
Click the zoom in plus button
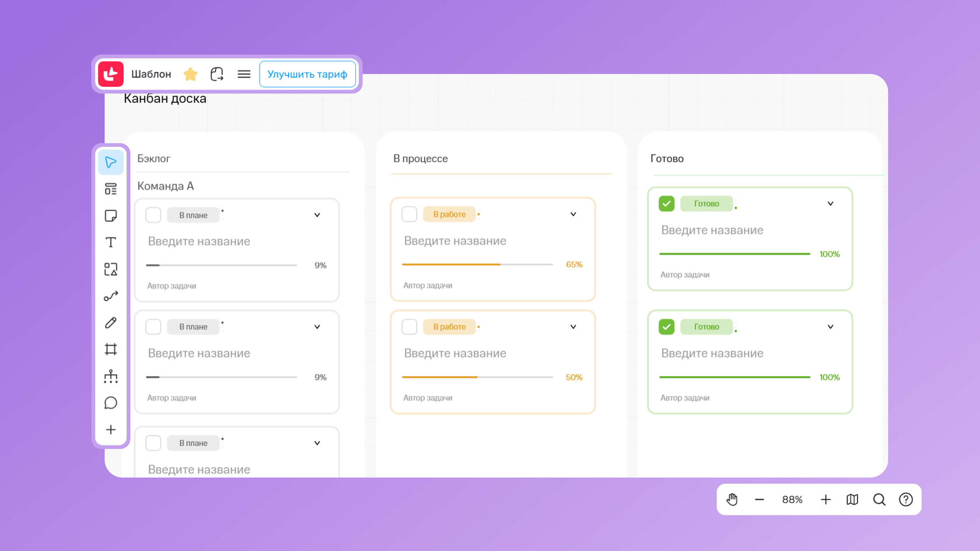coord(825,500)
